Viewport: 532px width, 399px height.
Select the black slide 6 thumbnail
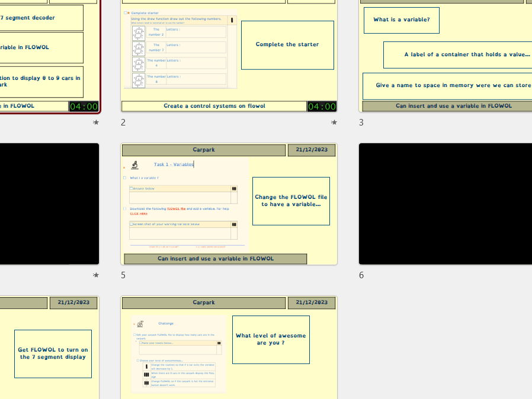click(x=445, y=204)
